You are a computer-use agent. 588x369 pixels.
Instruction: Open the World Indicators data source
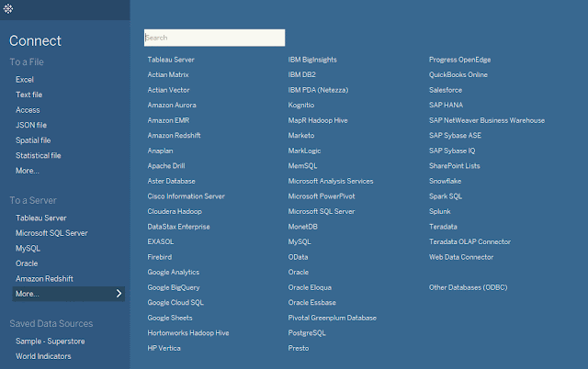tap(43, 356)
